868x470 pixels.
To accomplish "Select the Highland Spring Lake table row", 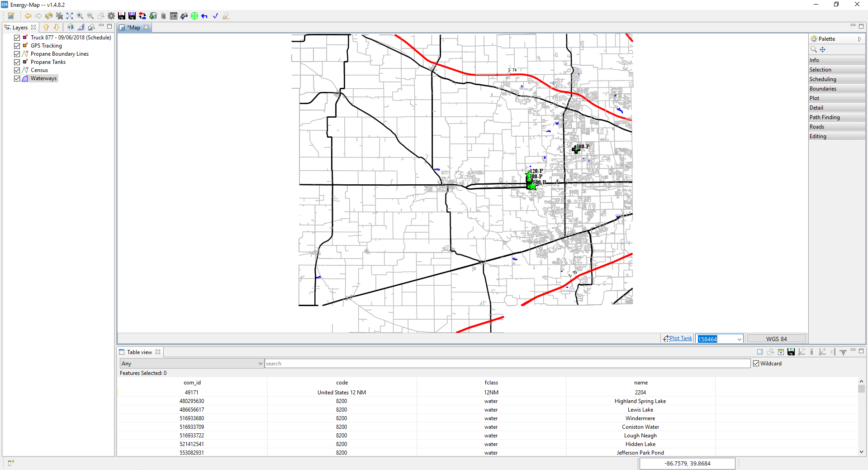I will pos(488,401).
